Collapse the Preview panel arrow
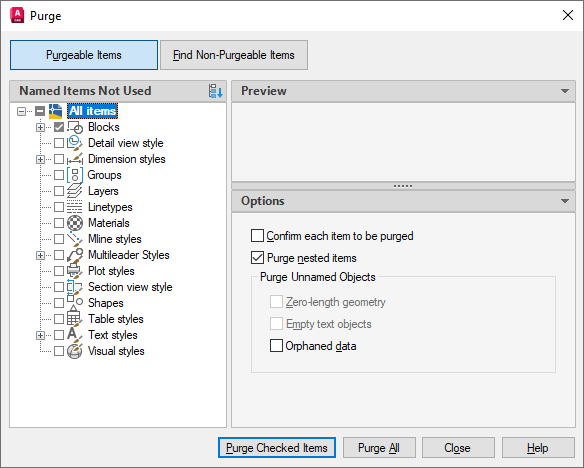 (x=565, y=91)
